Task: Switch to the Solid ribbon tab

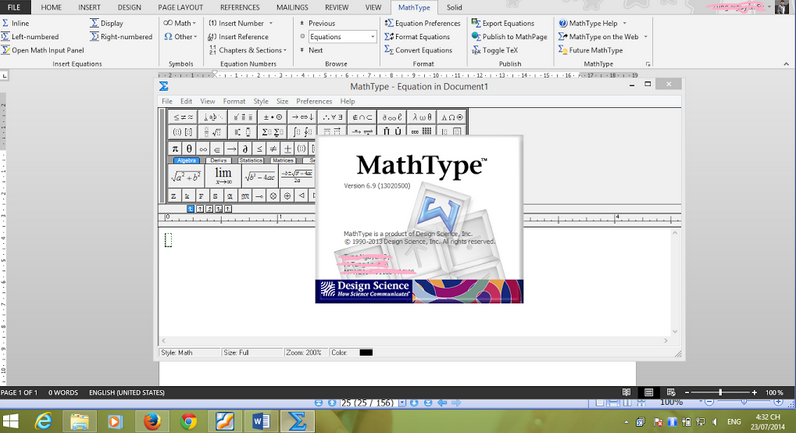Action: click(x=454, y=7)
